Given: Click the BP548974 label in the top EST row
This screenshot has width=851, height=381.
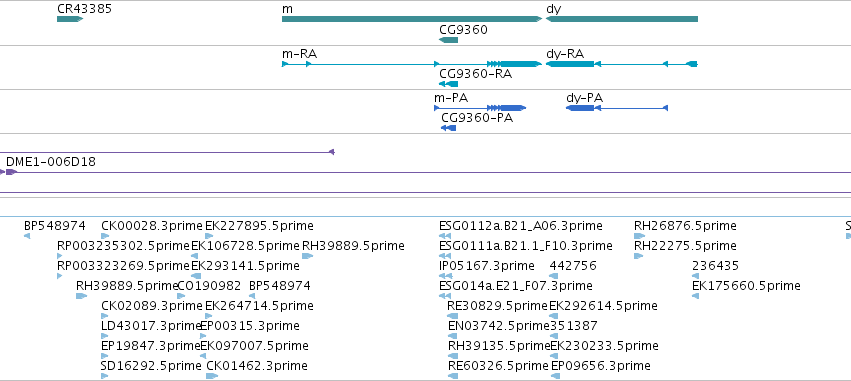Looking at the screenshot, I should (x=55, y=226).
